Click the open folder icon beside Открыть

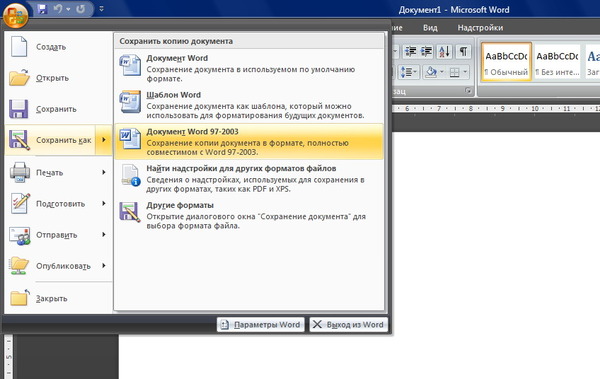point(19,78)
